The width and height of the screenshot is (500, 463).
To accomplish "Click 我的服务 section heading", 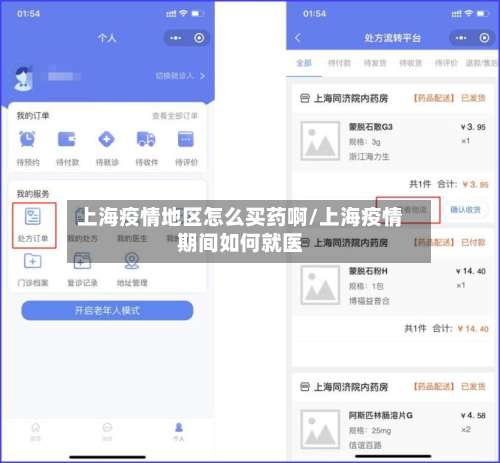I will pyautogui.click(x=33, y=194).
